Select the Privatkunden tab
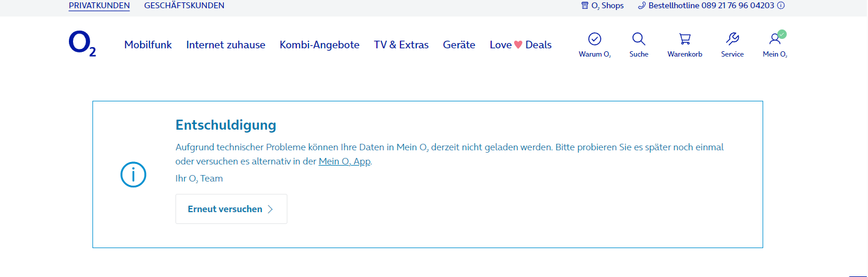The width and height of the screenshot is (868, 277). [99, 5]
